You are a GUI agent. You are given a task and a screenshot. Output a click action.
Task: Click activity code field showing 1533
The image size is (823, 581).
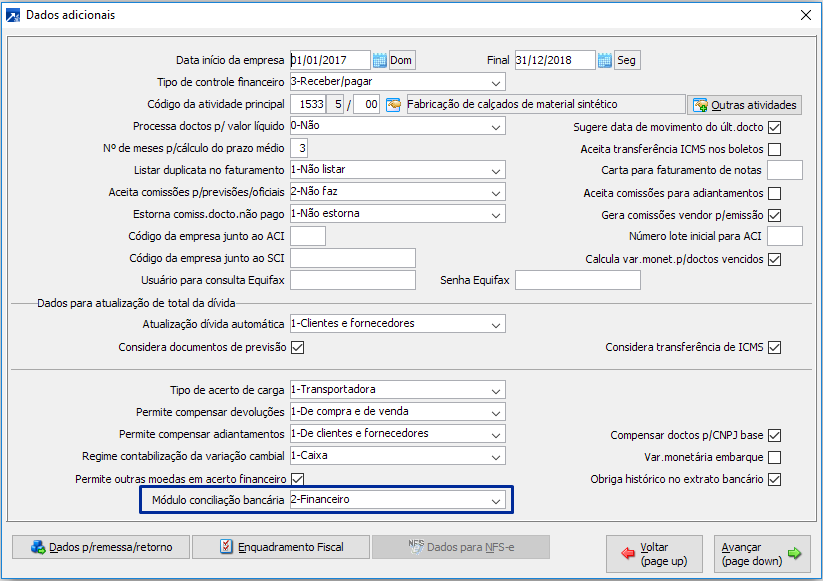coord(308,104)
